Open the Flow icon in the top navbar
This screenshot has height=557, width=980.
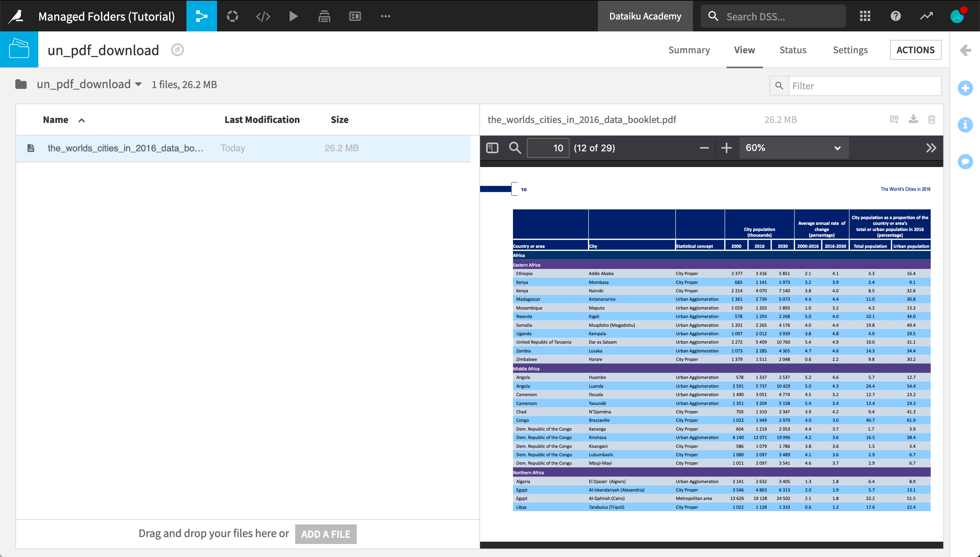coord(201,16)
